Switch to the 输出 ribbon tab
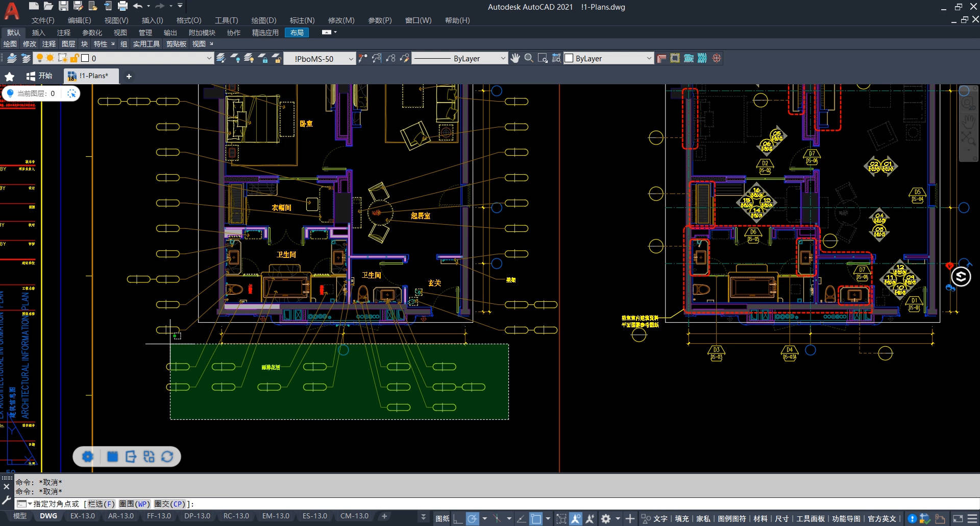The image size is (980, 526). [170, 33]
